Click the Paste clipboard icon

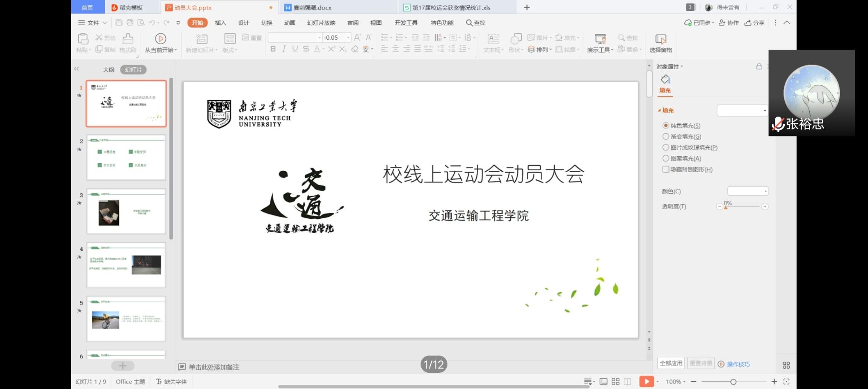click(83, 39)
